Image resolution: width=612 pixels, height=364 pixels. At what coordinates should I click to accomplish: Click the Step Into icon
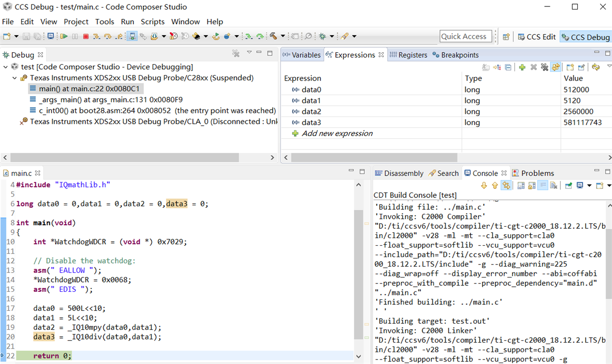(x=97, y=36)
